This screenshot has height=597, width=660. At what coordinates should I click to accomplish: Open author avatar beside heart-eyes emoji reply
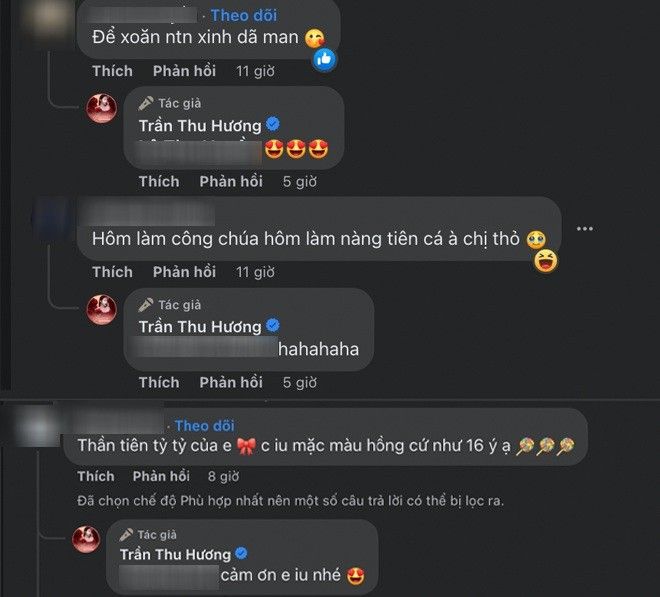point(101,108)
